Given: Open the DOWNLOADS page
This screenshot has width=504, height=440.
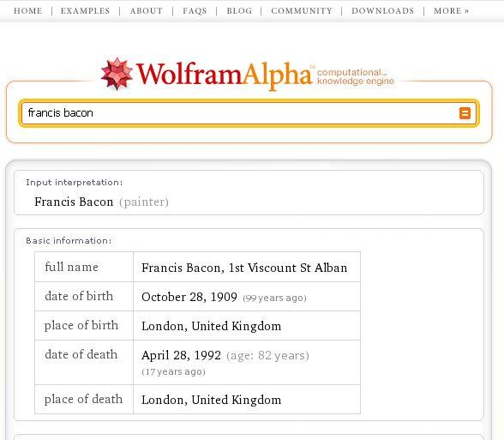Looking at the screenshot, I should tap(383, 11).
